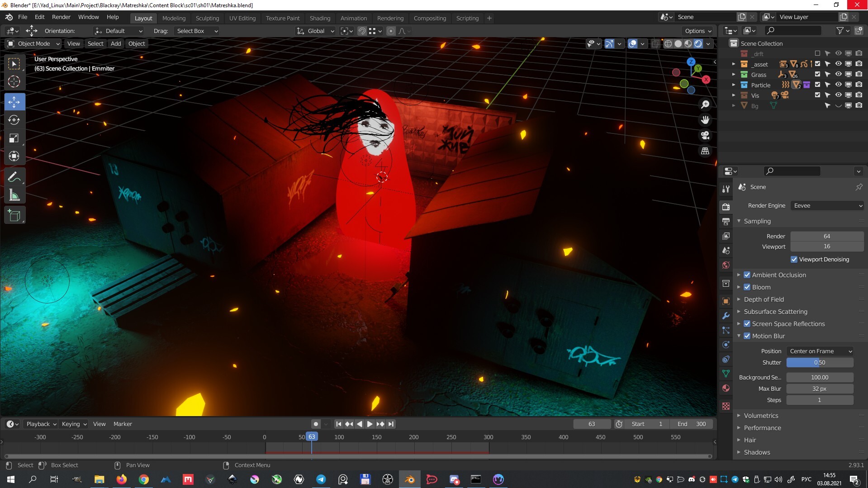Open the Render Engine dropdown

(x=827, y=205)
